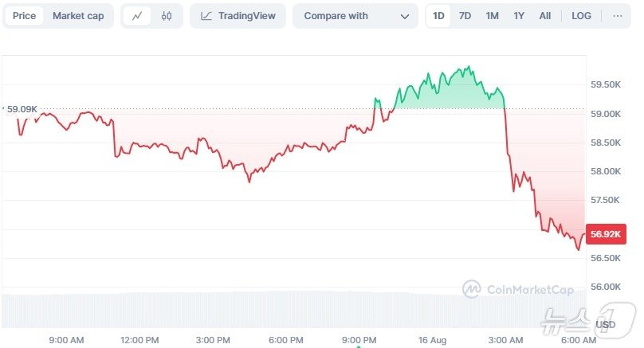Click the 16 Aug date axis label
Viewport: 644px width, 348px height.
point(432,340)
